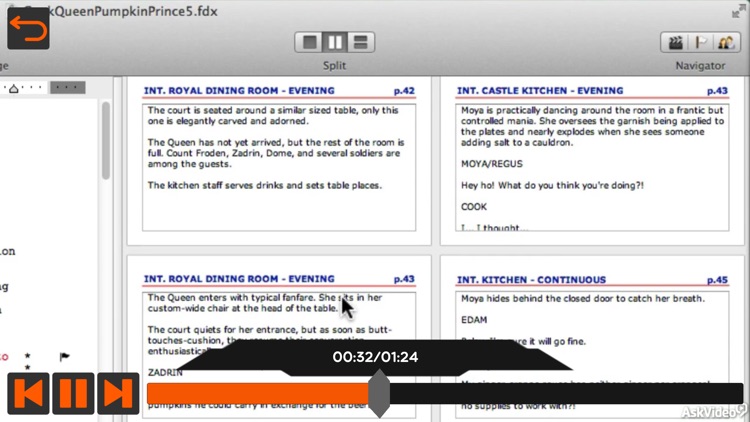Open the Navigator scenes clapboard icon
Viewport: 750px width, 422px height.
[675, 43]
